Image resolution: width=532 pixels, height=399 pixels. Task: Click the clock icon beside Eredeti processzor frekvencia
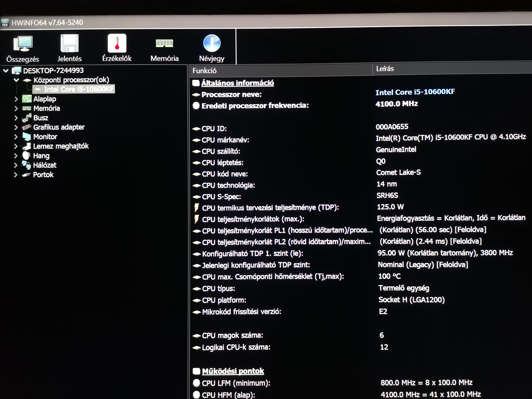coord(196,106)
